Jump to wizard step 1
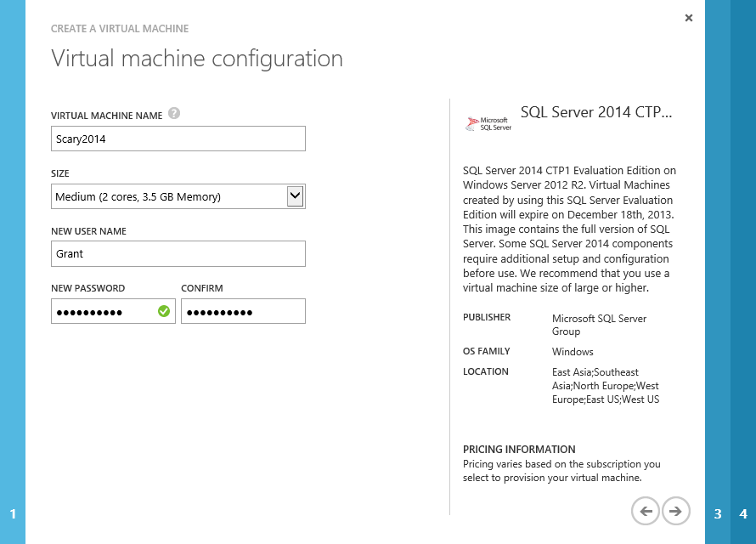756x544 pixels. click(x=13, y=513)
